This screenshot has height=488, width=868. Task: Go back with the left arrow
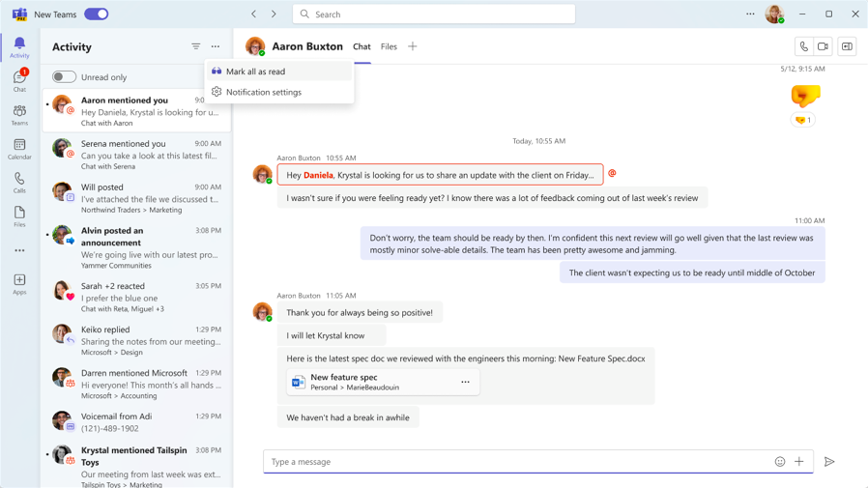253,14
